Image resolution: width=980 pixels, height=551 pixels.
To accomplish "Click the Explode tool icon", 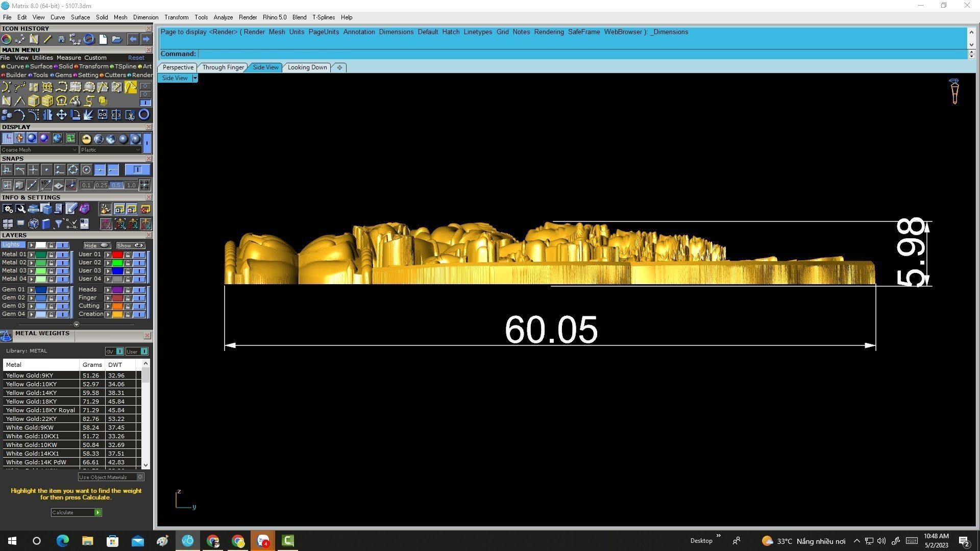I will point(88,115).
